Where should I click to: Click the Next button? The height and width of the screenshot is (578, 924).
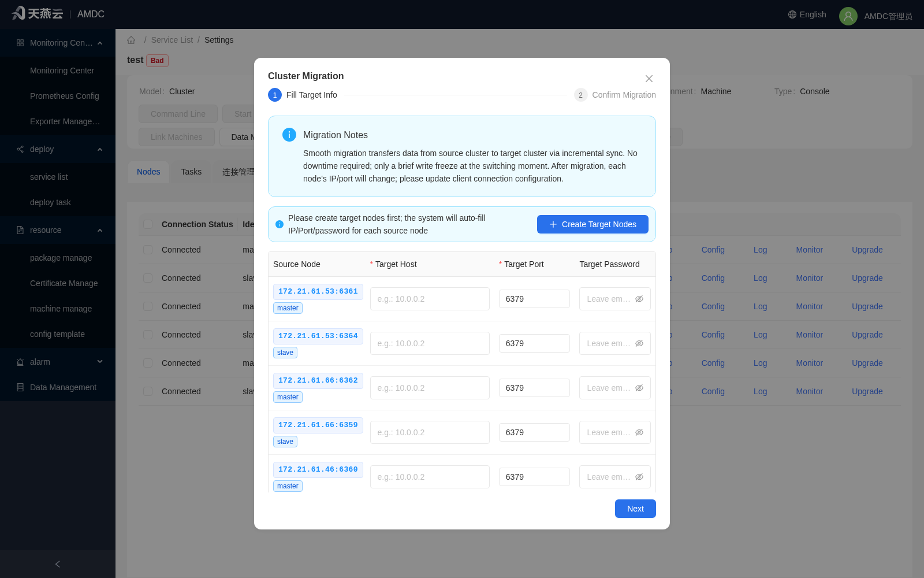tap(635, 509)
